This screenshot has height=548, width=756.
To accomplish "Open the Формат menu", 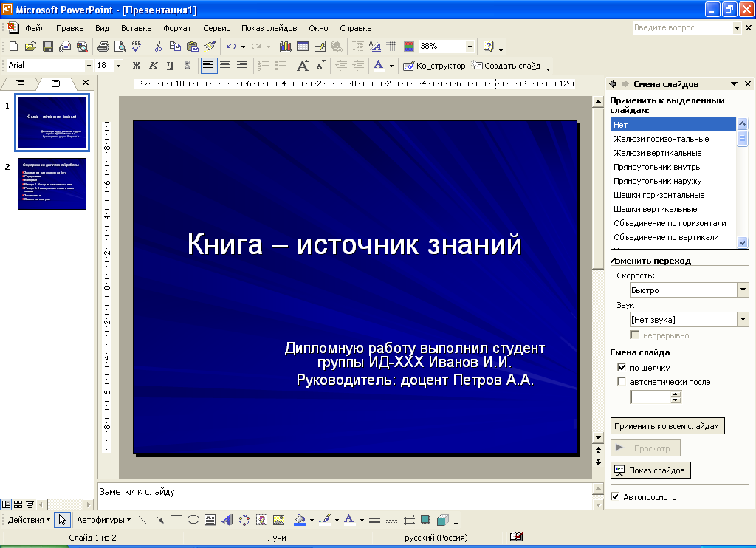I will (x=177, y=28).
